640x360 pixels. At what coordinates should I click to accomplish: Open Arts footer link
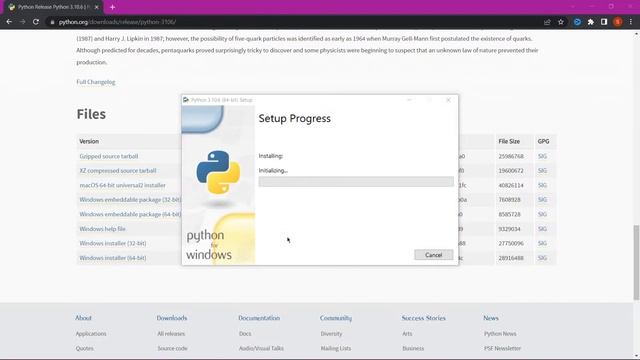[x=407, y=334]
